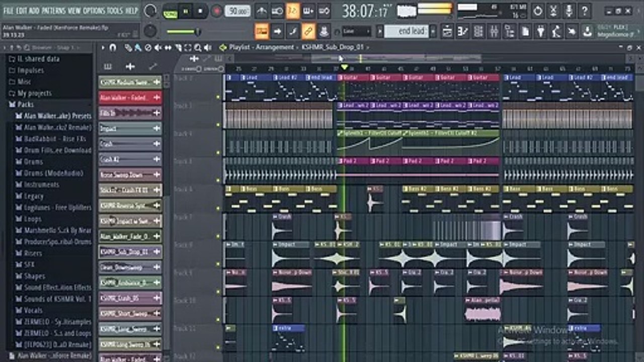Click the help question mark icon

coord(585,11)
